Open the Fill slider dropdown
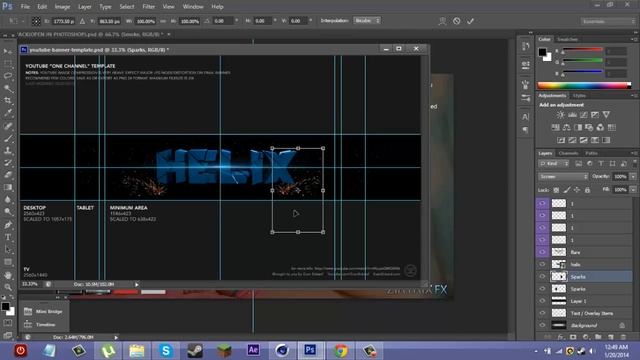This screenshot has width=640, height=360. click(633, 190)
